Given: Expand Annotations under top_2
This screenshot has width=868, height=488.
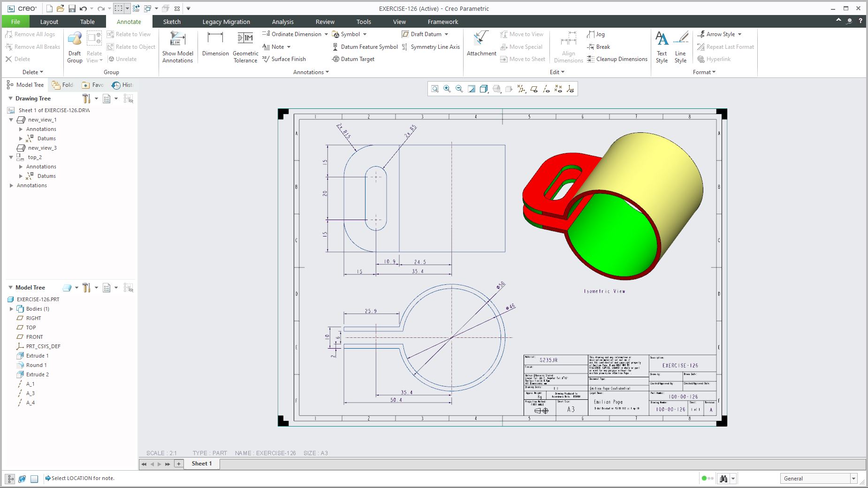Looking at the screenshot, I should point(21,167).
